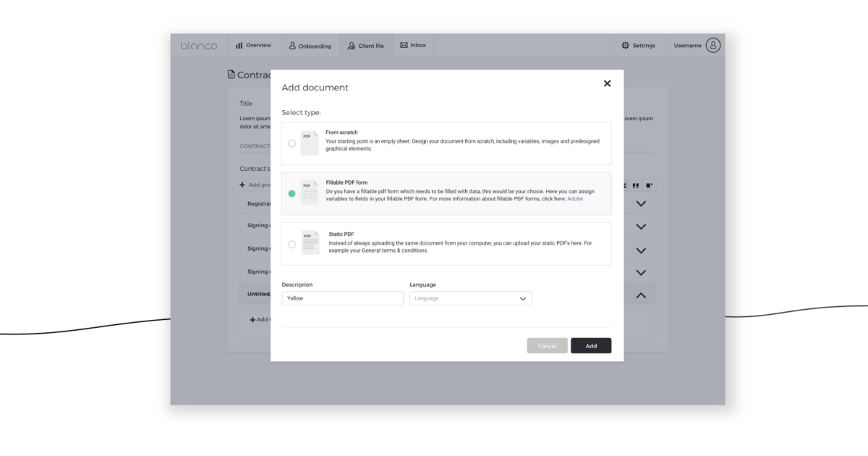Expand the Registrat row chevron
The image size is (868, 456).
point(641,203)
